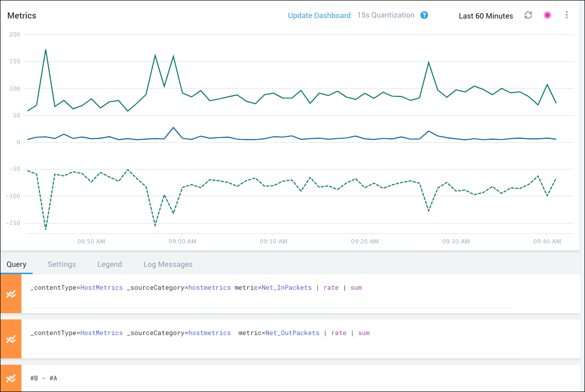Switch to the Settings tab
The image size is (585, 392).
point(62,264)
